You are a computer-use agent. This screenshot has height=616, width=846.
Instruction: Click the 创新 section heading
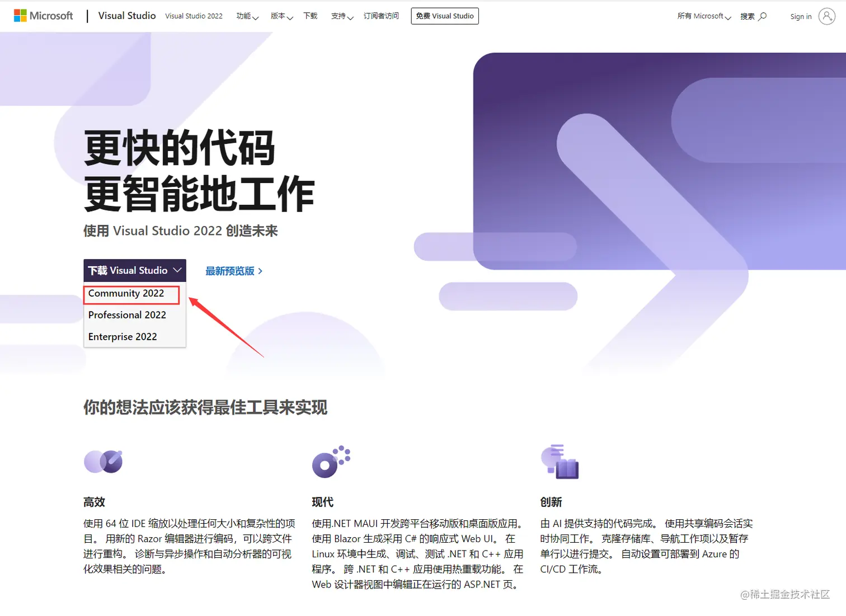coord(551,502)
